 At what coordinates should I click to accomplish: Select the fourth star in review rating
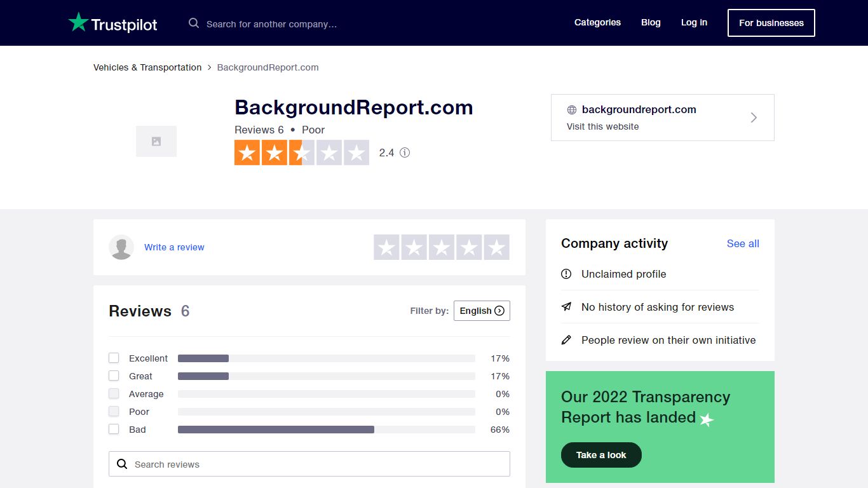pyautogui.click(x=469, y=247)
